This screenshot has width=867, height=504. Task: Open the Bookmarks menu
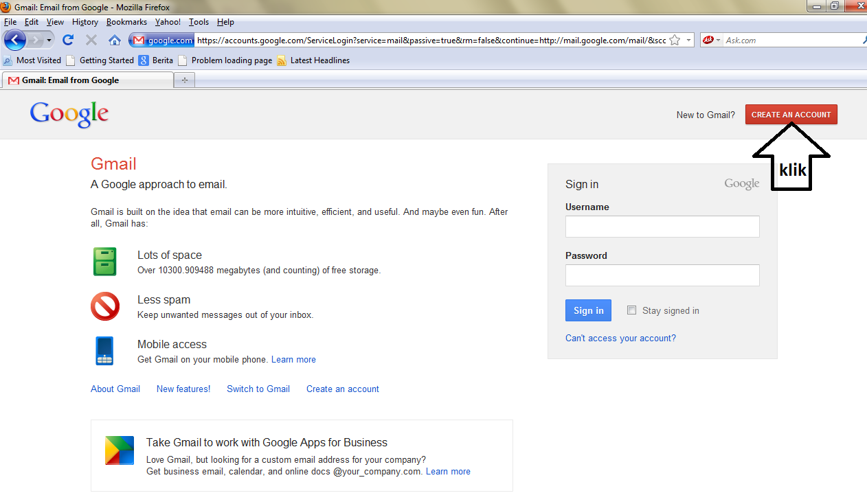(126, 22)
